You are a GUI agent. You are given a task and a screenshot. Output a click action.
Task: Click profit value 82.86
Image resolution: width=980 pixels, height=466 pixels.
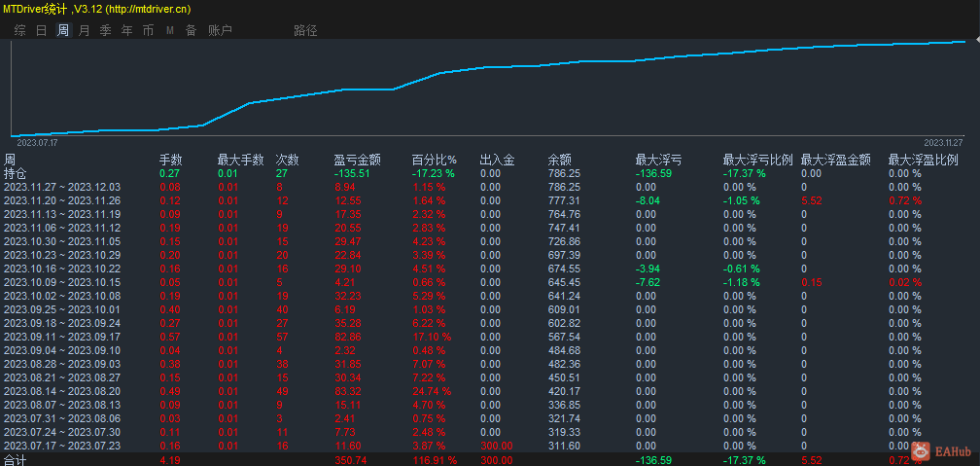[347, 337]
